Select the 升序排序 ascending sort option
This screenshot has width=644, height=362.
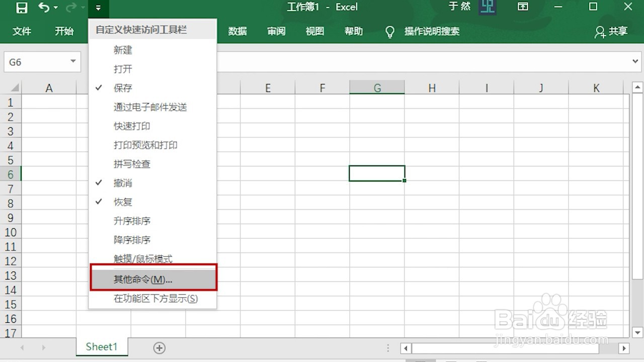tap(132, 221)
